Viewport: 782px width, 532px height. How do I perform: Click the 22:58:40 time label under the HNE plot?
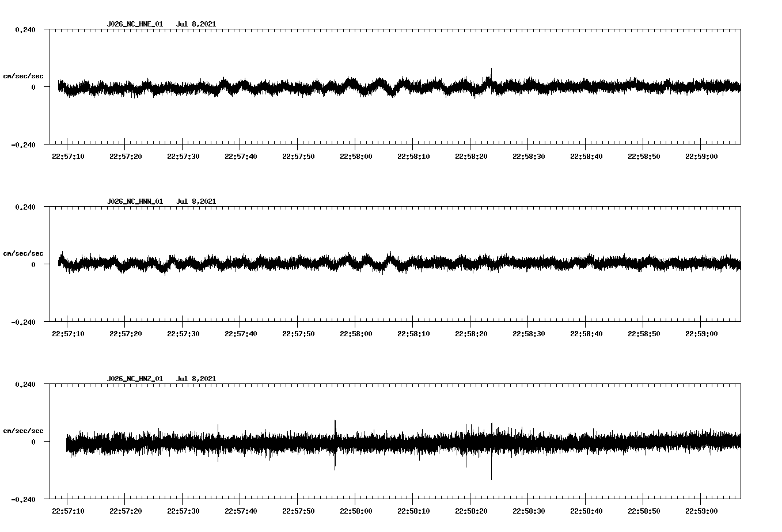[x=586, y=156]
